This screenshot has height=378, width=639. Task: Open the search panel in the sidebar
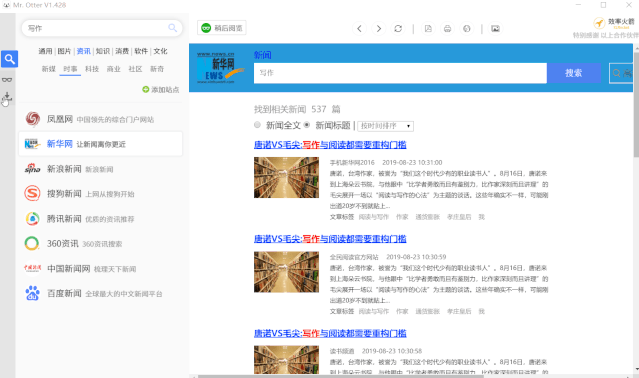pyautogui.click(x=9, y=59)
